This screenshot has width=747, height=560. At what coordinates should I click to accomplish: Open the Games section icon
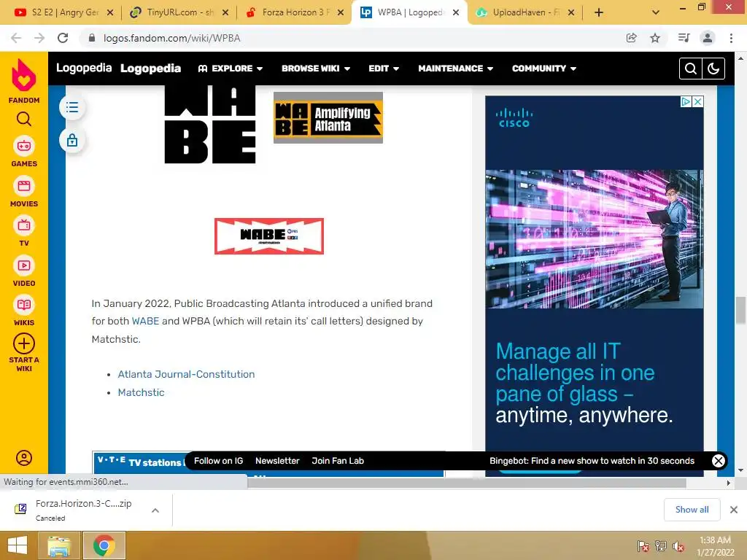(24, 146)
